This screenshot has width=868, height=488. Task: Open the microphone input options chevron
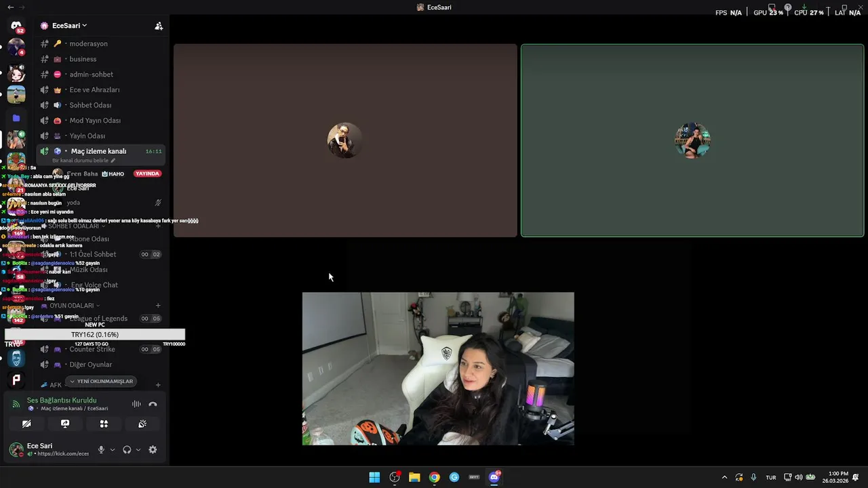pyautogui.click(x=113, y=449)
